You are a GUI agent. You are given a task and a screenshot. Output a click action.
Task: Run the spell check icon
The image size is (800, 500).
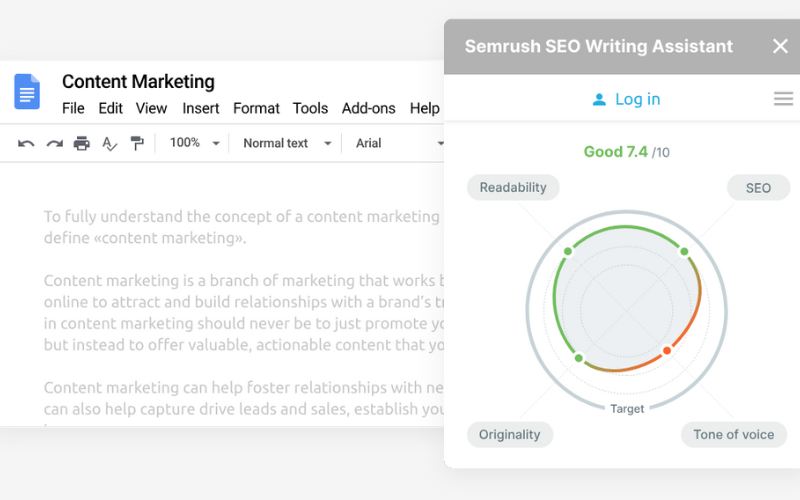[109, 144]
